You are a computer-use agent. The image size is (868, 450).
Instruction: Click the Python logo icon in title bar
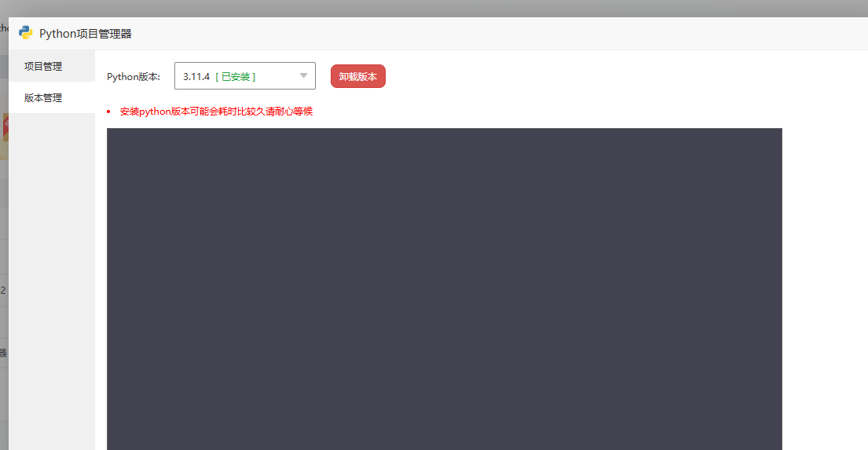pos(25,33)
